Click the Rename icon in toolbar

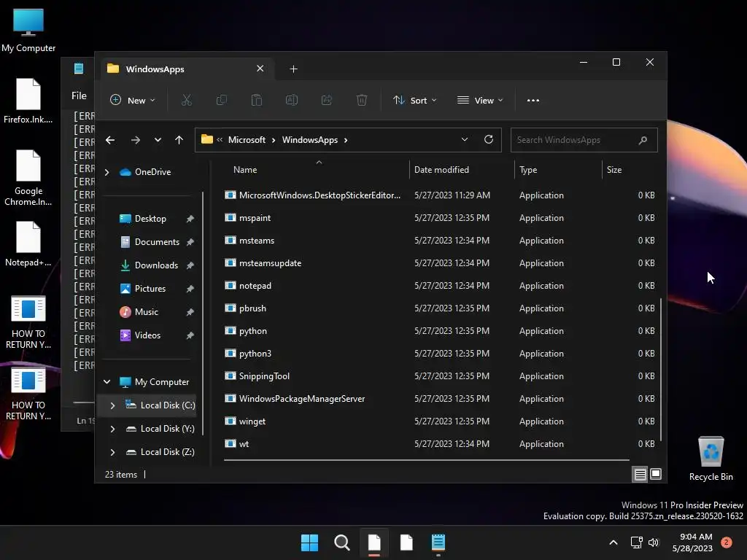[292, 100]
